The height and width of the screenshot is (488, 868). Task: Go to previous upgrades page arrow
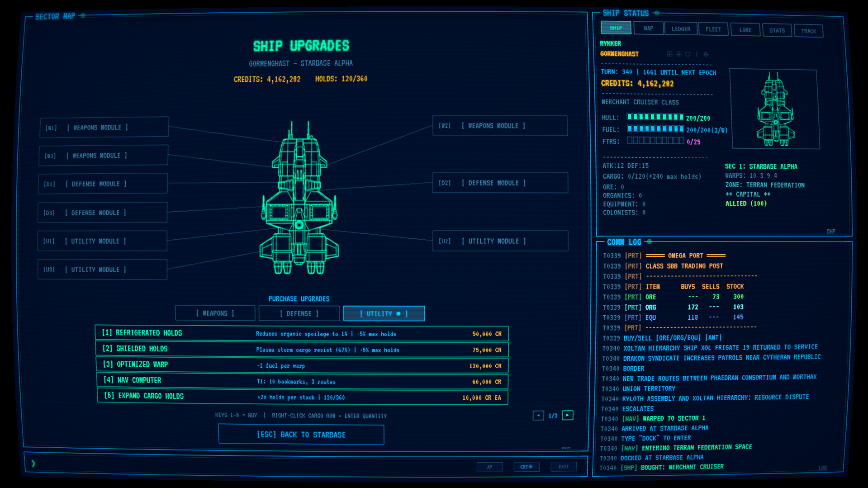point(538,415)
